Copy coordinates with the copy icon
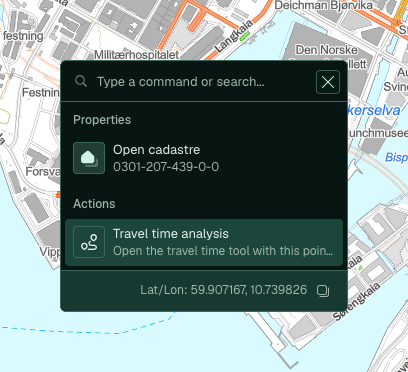Image resolution: width=408 pixels, height=372 pixels. pos(323,291)
